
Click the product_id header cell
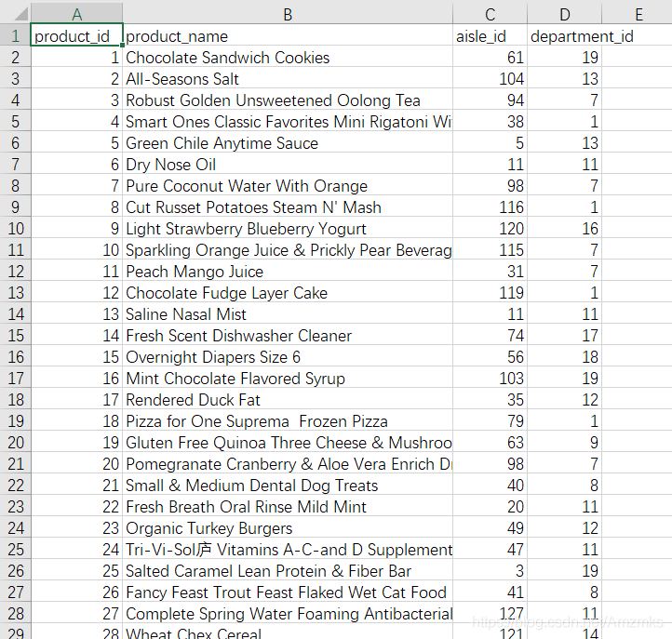pos(76,35)
